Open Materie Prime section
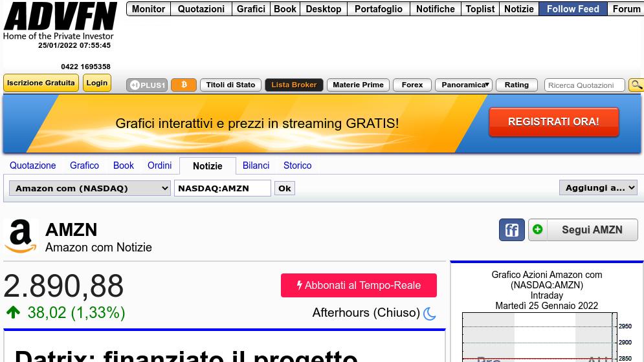Viewport: 644px width, 362px height. tap(358, 85)
